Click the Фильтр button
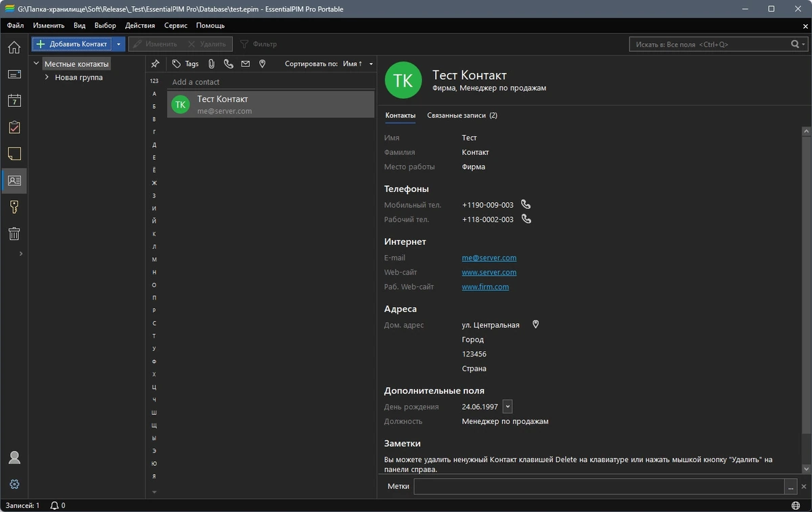The height and width of the screenshot is (512, 812). pos(258,44)
